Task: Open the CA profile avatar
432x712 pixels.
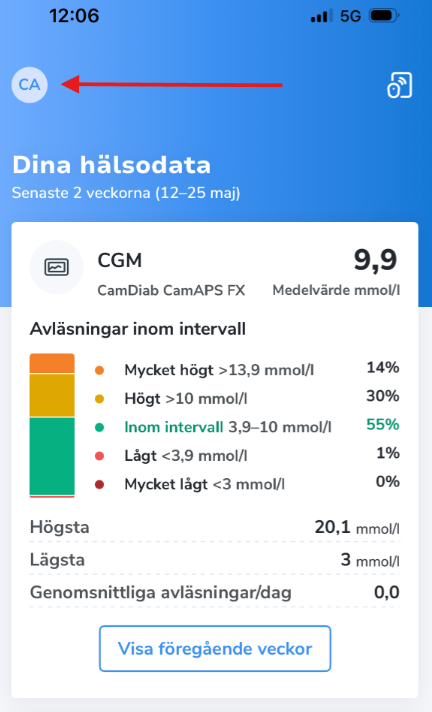Action: [x=30, y=85]
